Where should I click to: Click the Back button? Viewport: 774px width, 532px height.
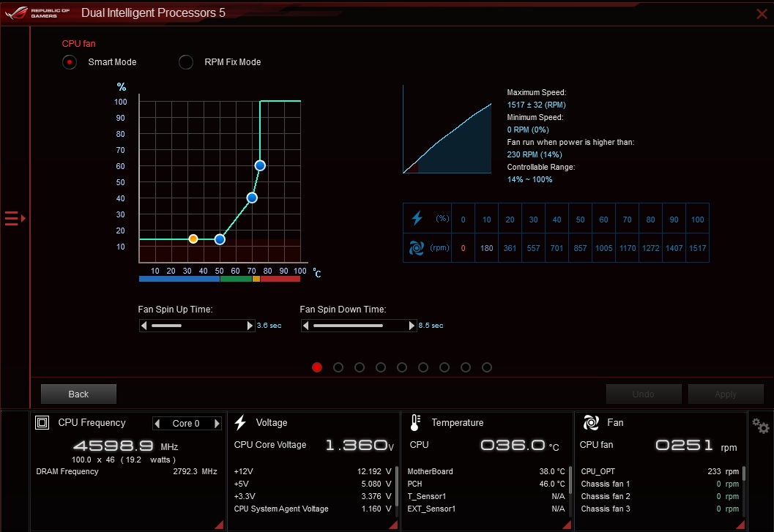[78, 394]
